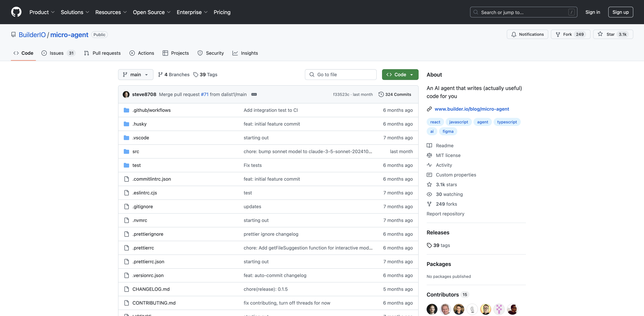View 30 watching eye link

pyautogui.click(x=449, y=194)
